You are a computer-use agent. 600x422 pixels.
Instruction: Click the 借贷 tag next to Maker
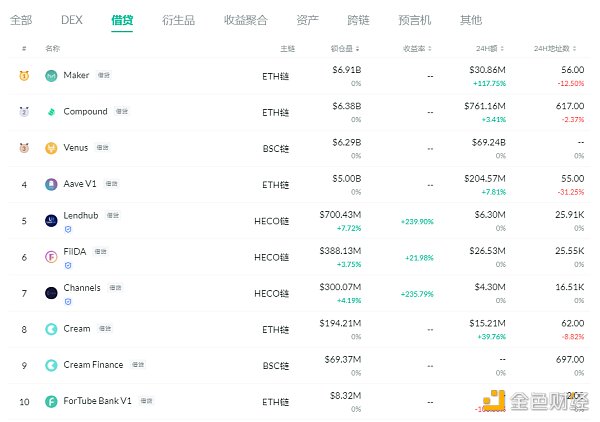(x=103, y=76)
